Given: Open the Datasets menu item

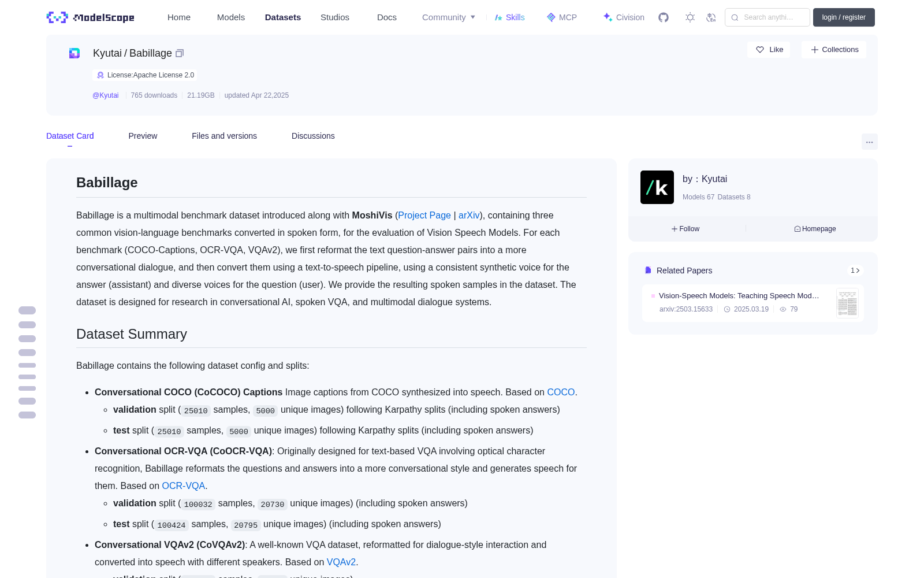Looking at the screenshot, I should coord(283,17).
